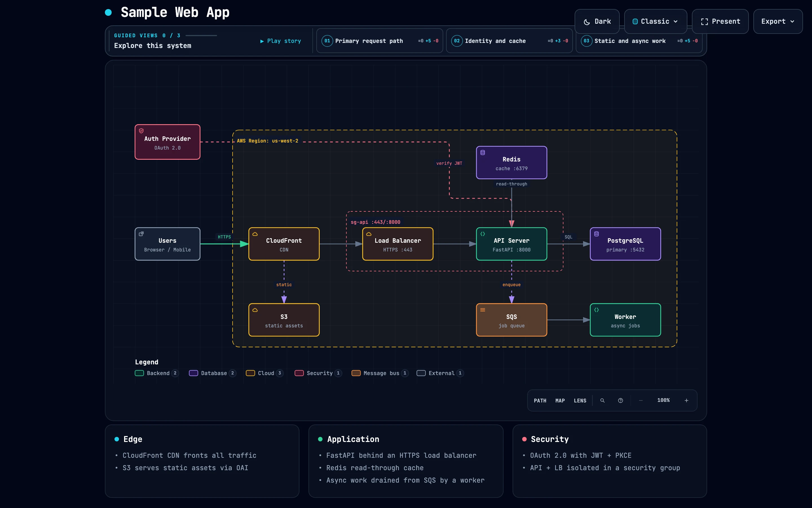Screen dimensions: 812x508
Task: Click the cloud icon on S3 node
Action: coord(255,310)
